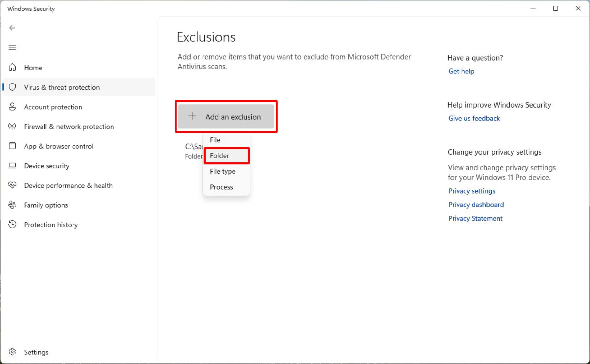This screenshot has width=590, height=364.
Task: Click Add an exclusion button
Action: [226, 117]
